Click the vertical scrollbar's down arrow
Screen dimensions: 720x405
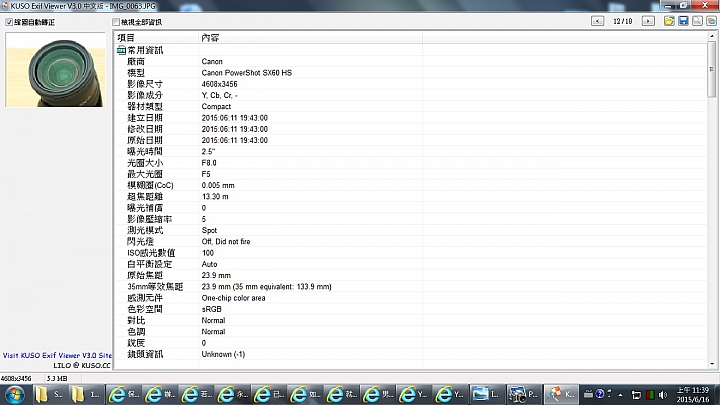pyautogui.click(x=712, y=364)
